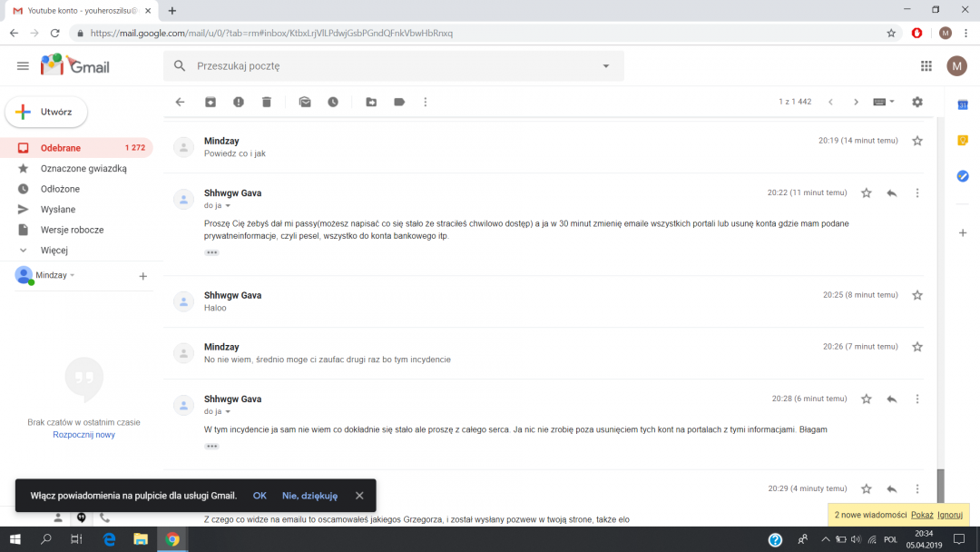Delete the conversation with the trash icon

coord(267,103)
